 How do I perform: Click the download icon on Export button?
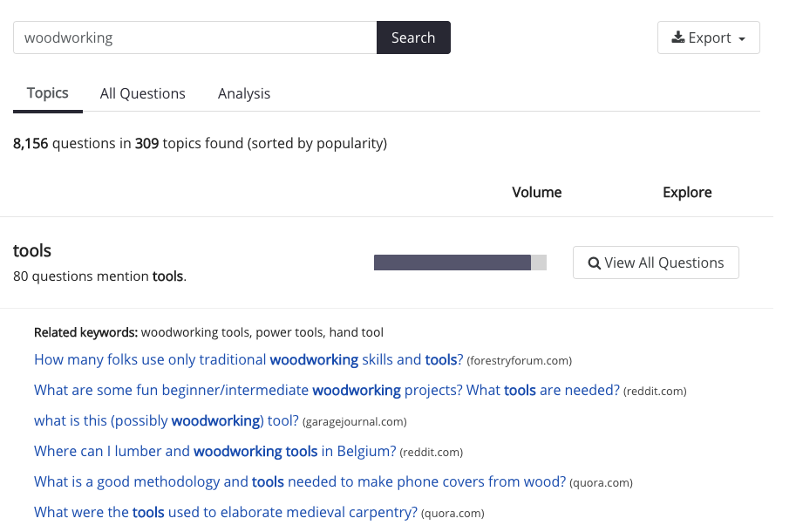pyautogui.click(x=677, y=38)
